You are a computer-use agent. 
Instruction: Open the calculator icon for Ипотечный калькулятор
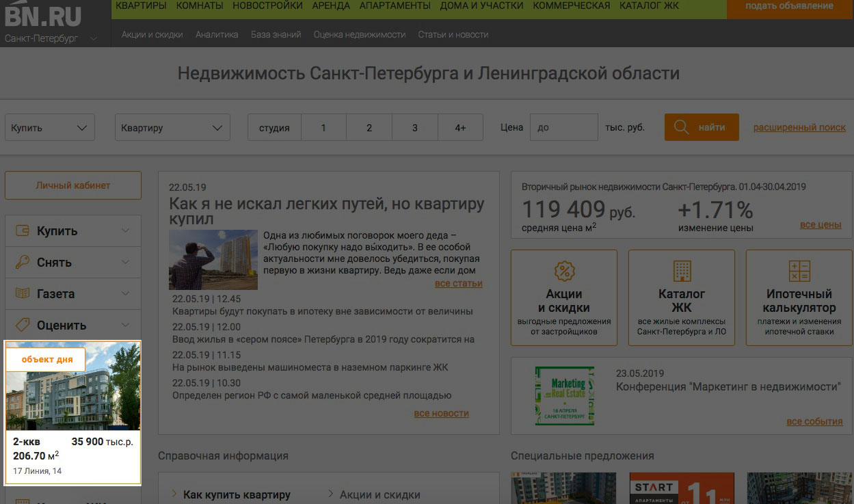tap(799, 271)
